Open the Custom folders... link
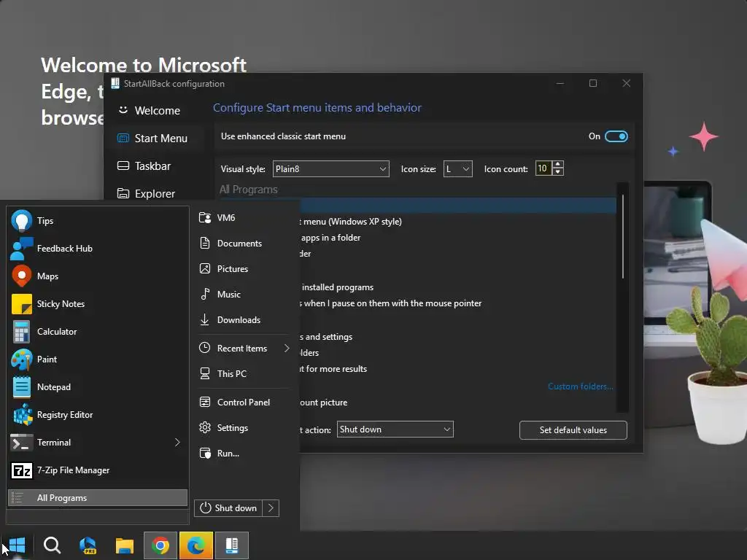 coord(580,386)
